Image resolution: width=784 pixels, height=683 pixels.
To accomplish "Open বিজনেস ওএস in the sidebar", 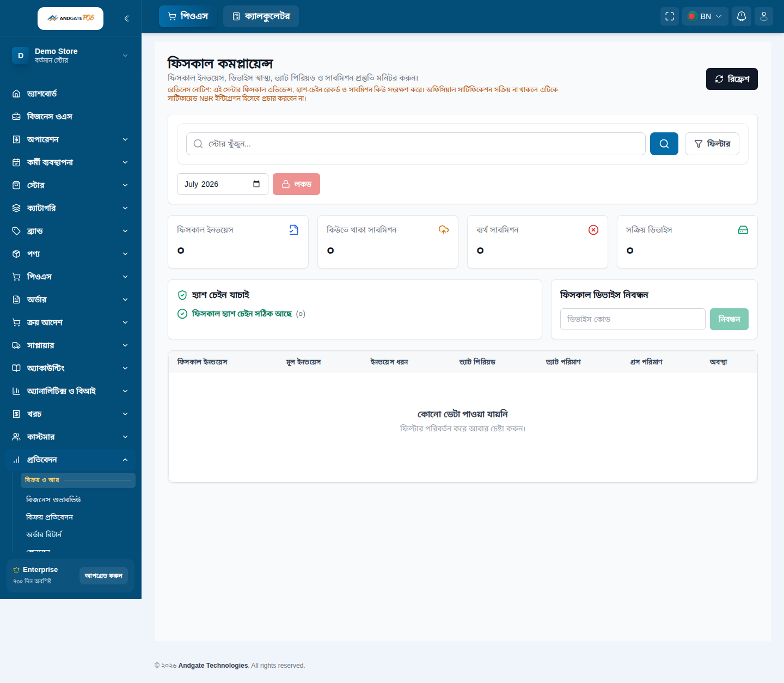I will point(71,117).
